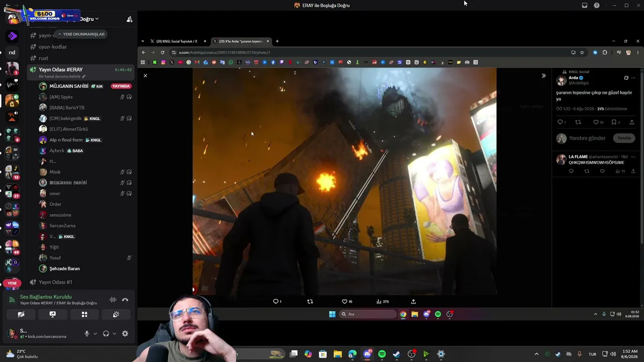Click the reply count icon on Arda's tweet

tap(561, 122)
